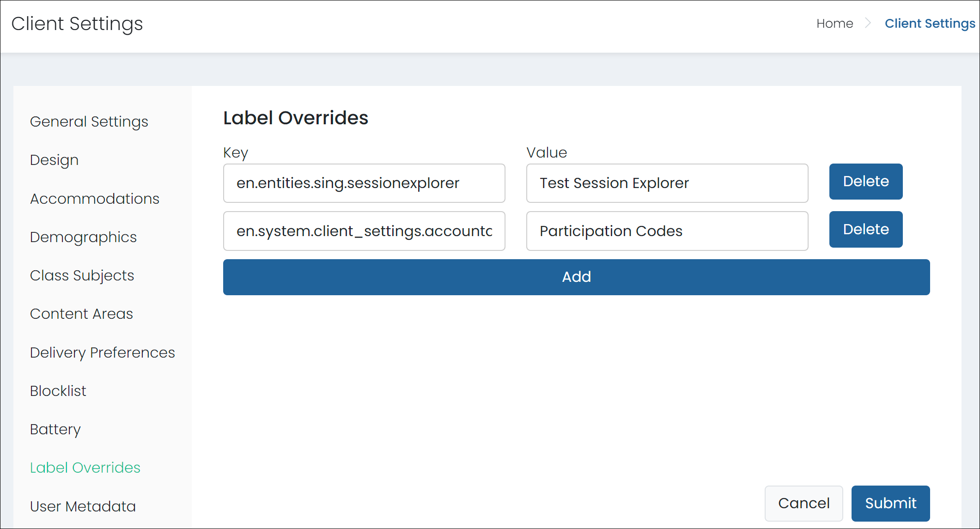Image resolution: width=980 pixels, height=529 pixels.
Task: Cancel the label override changes
Action: 803,503
